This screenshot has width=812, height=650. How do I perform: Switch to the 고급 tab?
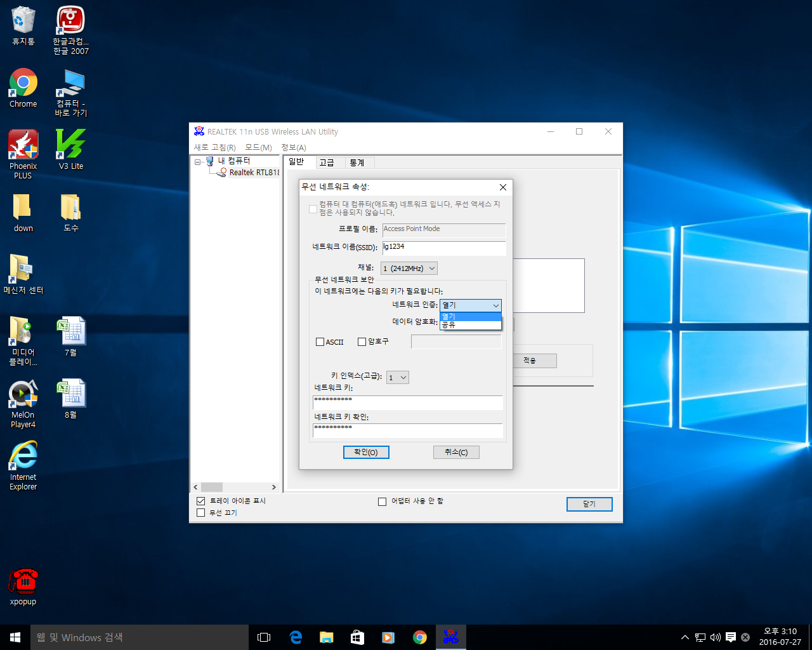click(x=331, y=162)
